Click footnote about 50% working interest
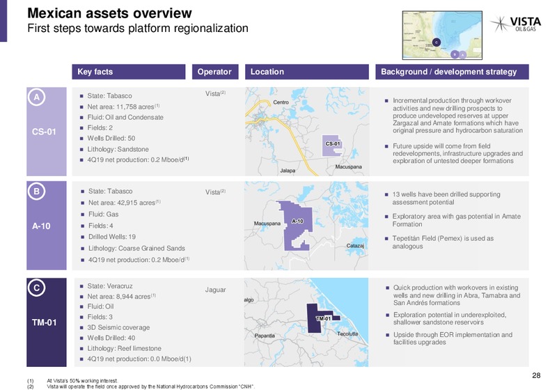This screenshot has height=392, width=557. (82, 381)
